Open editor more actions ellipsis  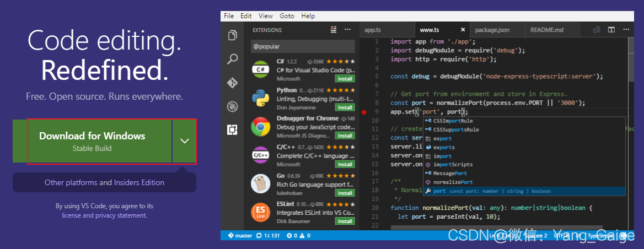(626, 30)
